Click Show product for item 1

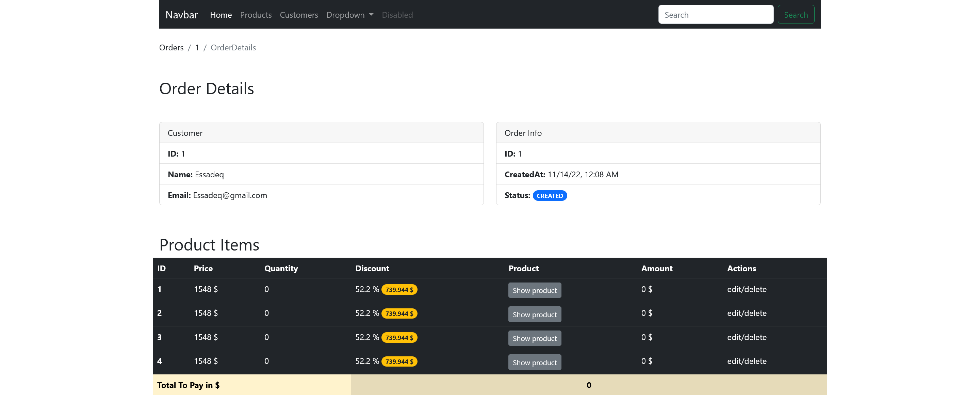534,290
